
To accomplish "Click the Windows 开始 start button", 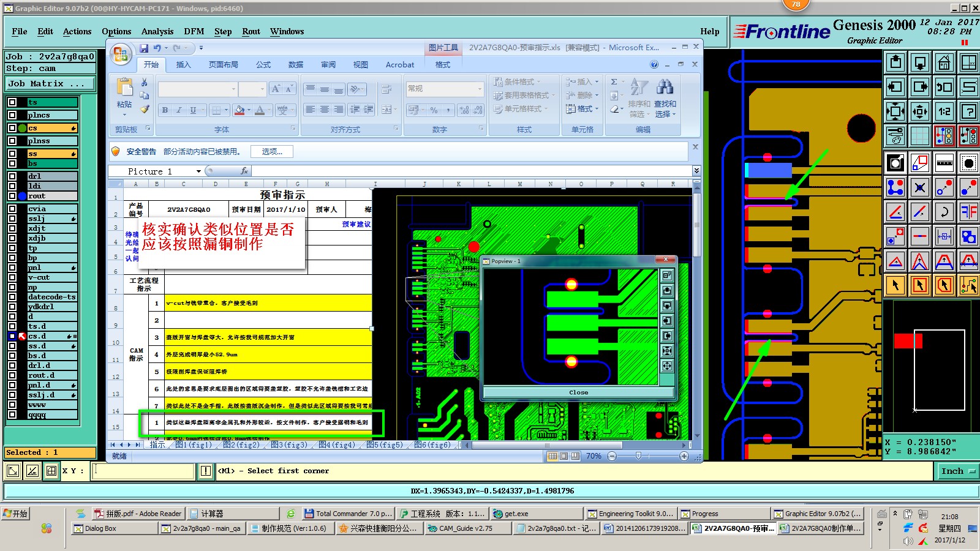I will point(16,514).
